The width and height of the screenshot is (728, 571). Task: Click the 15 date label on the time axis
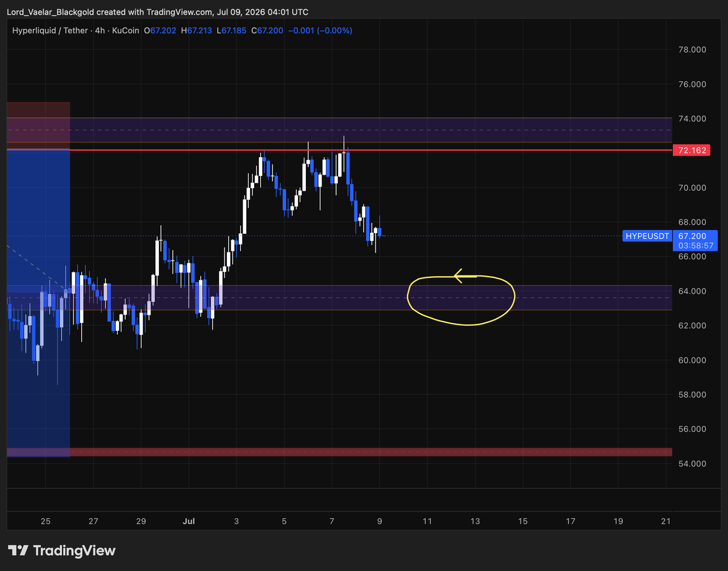tap(523, 521)
